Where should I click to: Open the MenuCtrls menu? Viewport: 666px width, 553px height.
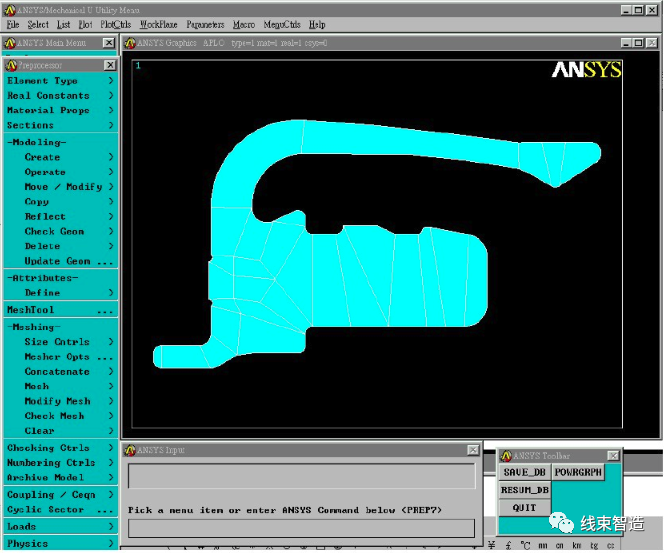(282, 25)
